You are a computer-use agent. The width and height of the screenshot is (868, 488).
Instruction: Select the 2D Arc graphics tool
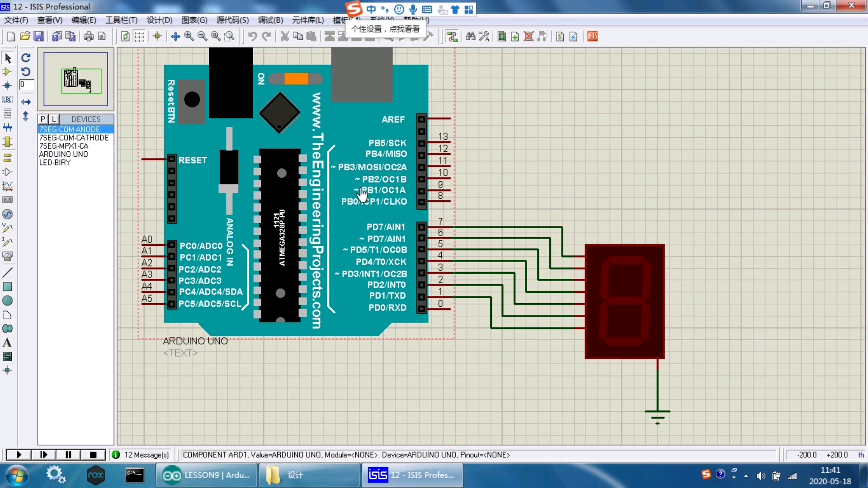pyautogui.click(x=7, y=314)
